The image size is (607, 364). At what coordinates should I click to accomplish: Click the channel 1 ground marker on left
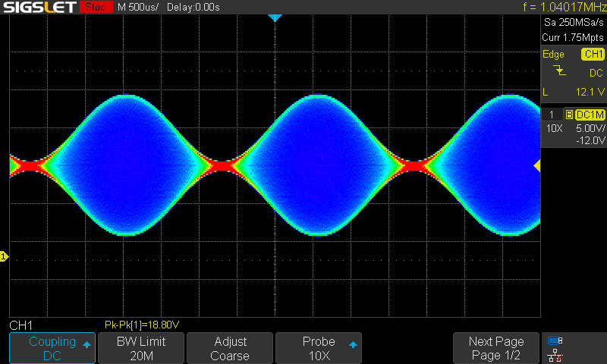[x=4, y=256]
